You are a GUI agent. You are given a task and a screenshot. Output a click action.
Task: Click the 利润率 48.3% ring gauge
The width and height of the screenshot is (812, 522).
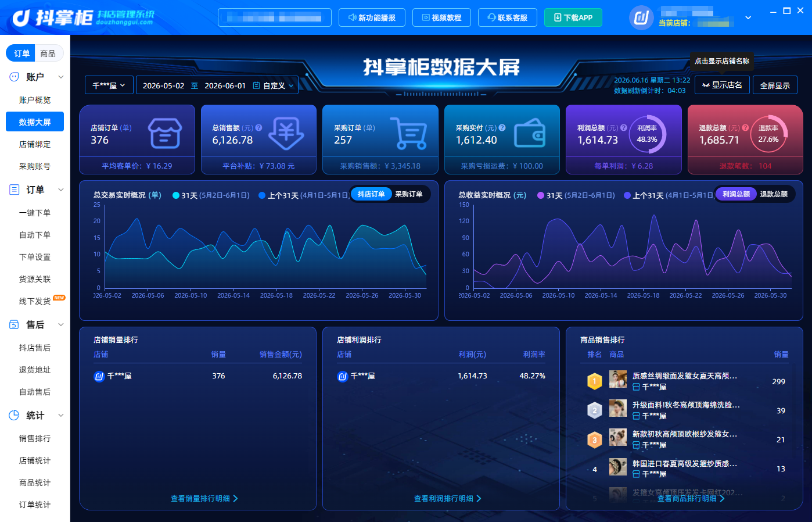coord(647,134)
